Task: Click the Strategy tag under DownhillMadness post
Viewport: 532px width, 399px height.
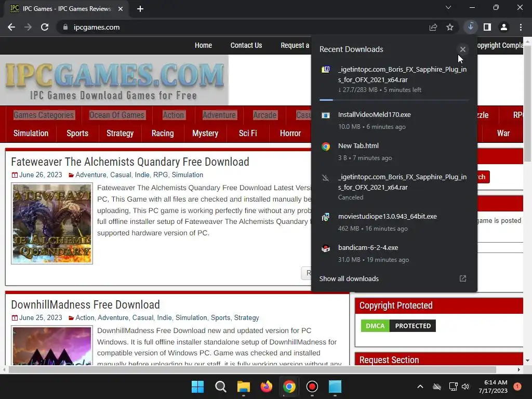Action: pyautogui.click(x=246, y=317)
